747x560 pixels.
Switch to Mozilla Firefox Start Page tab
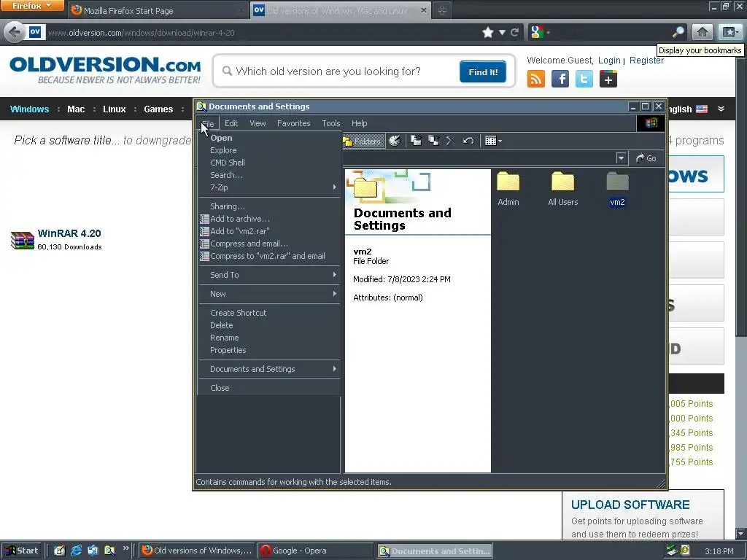[158, 10]
